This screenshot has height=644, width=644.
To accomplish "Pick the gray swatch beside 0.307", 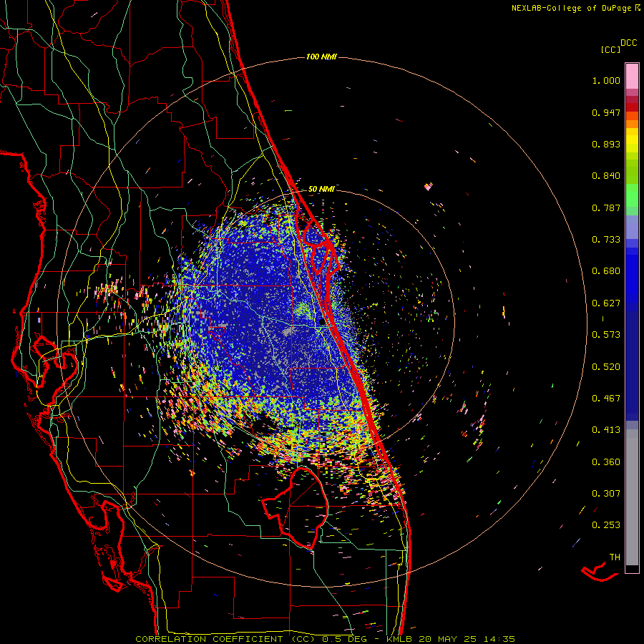I will (x=632, y=497).
